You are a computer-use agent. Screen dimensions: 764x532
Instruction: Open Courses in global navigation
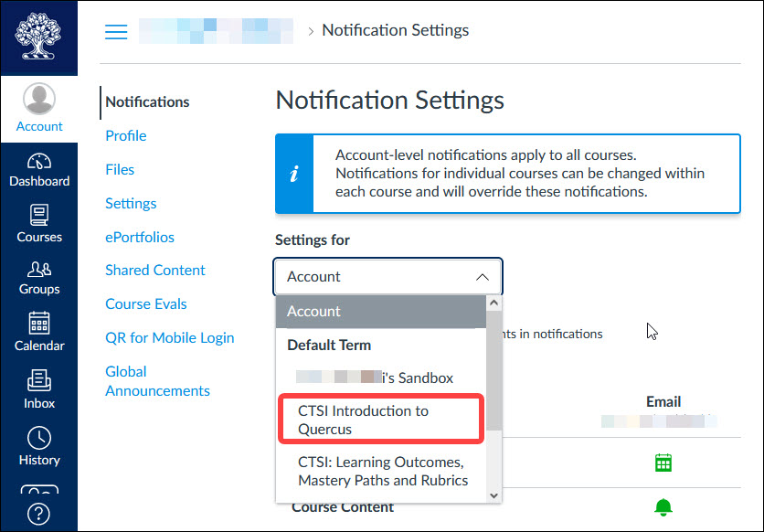pyautogui.click(x=39, y=224)
